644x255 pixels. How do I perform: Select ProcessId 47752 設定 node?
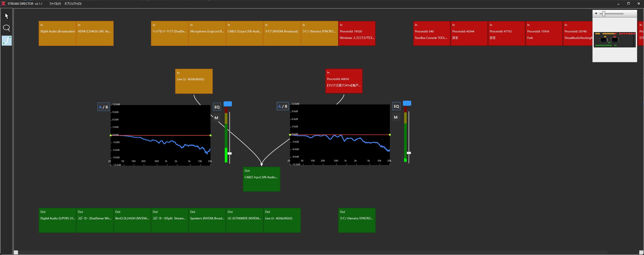pos(506,33)
